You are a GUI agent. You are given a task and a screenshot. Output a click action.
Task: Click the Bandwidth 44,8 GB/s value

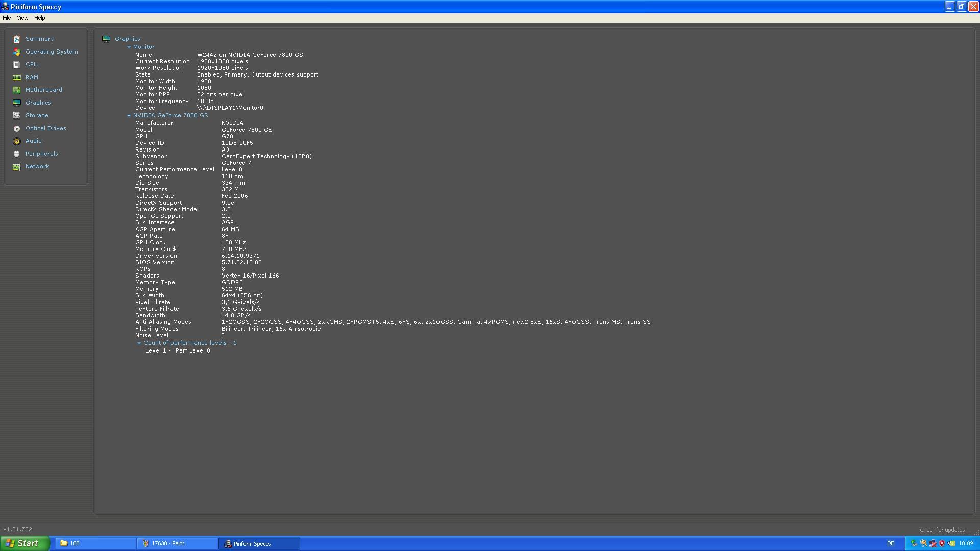(x=236, y=315)
